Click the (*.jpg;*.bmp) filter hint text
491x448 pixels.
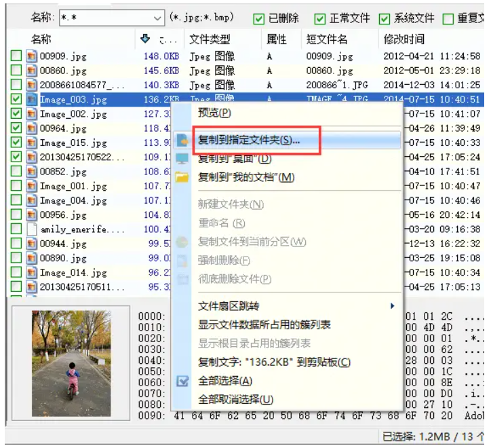click(x=201, y=18)
